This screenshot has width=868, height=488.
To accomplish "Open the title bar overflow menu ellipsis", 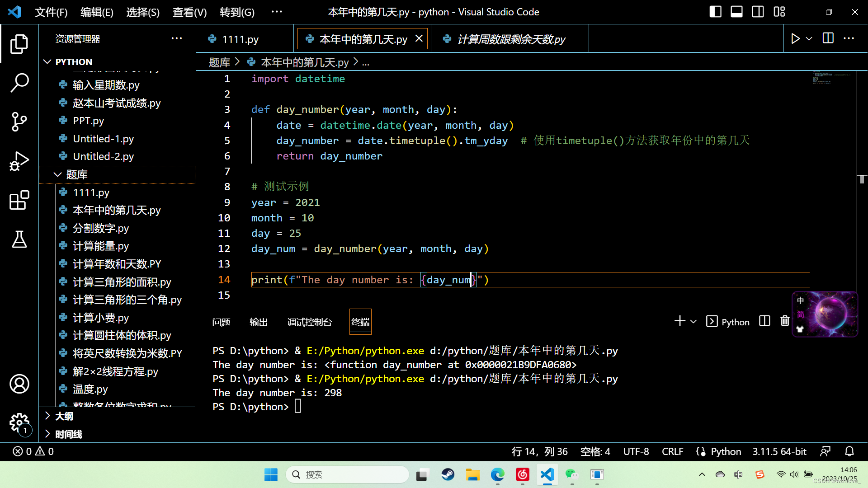I will [277, 12].
